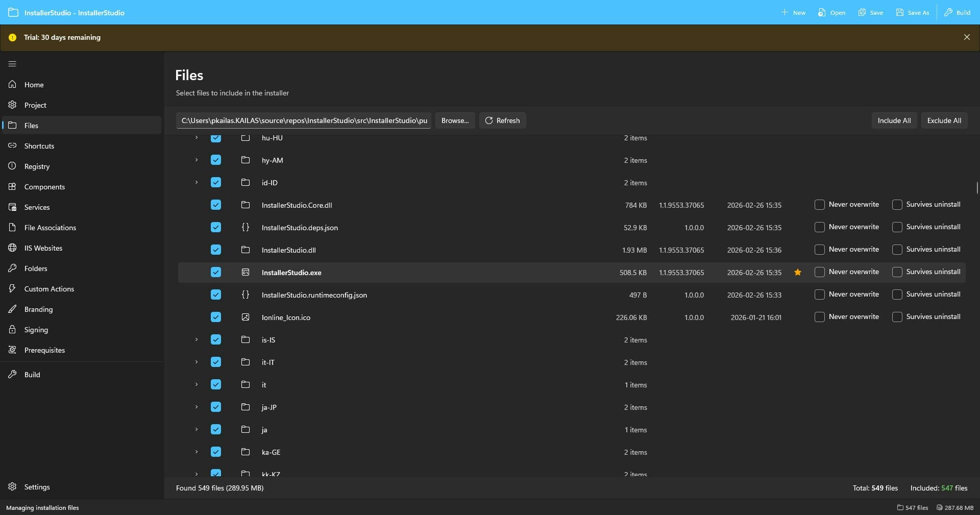Viewport: 980px width, 515px height.
Task: Expand the is-IS folder
Action: coord(196,339)
